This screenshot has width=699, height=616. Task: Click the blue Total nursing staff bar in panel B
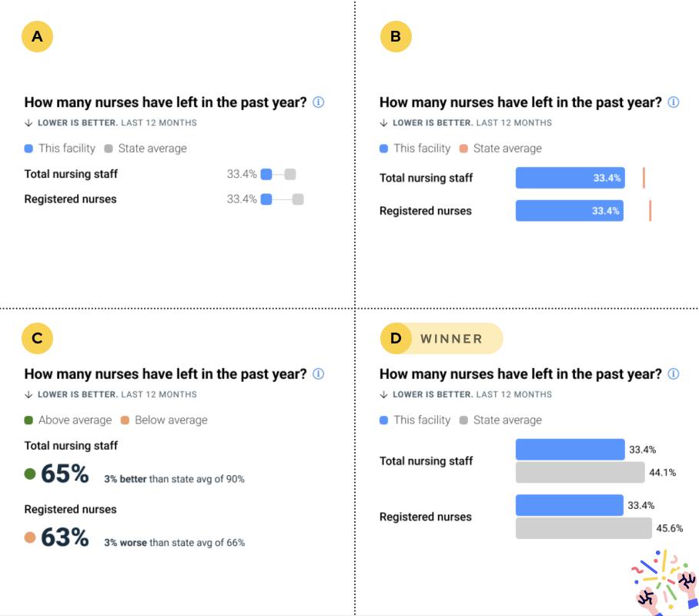point(570,178)
